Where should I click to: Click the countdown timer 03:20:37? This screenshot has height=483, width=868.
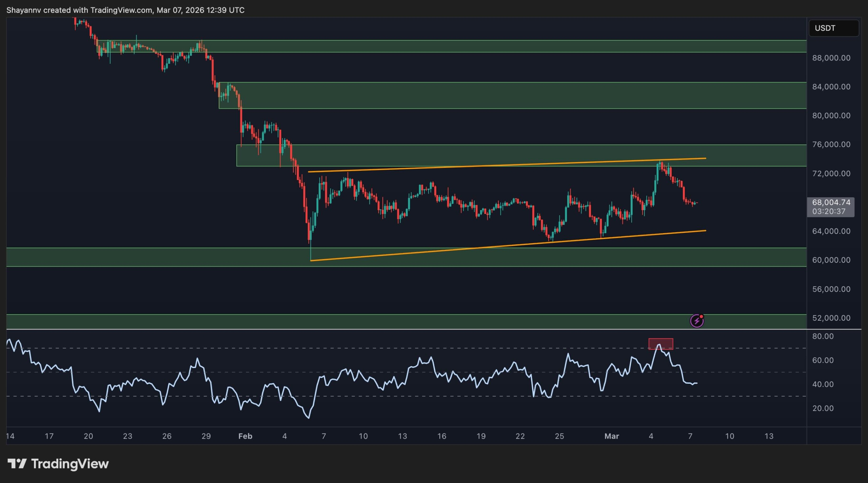[829, 212]
